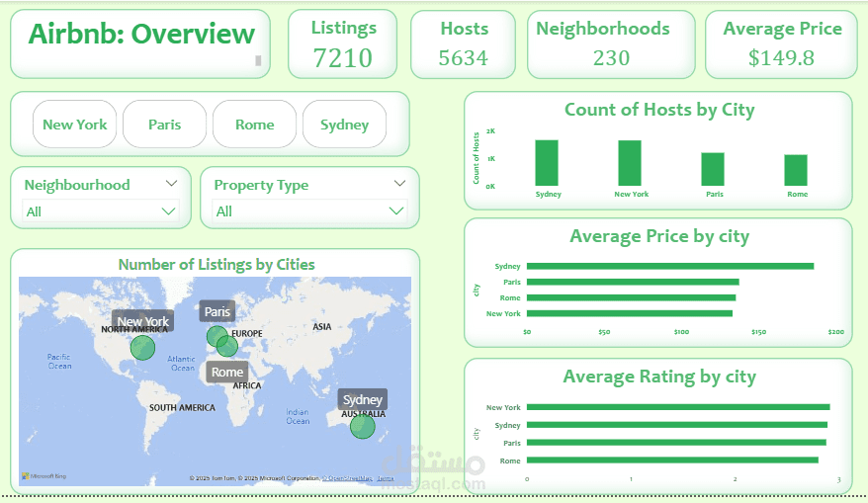The image size is (868, 503).
Task: Click the Count of Hosts by City title
Action: point(659,110)
